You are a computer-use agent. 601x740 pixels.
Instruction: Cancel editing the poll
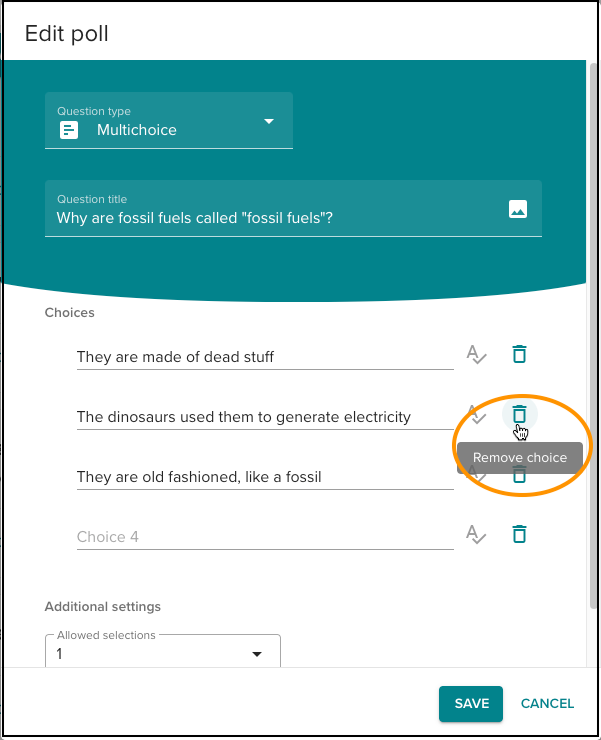547,703
